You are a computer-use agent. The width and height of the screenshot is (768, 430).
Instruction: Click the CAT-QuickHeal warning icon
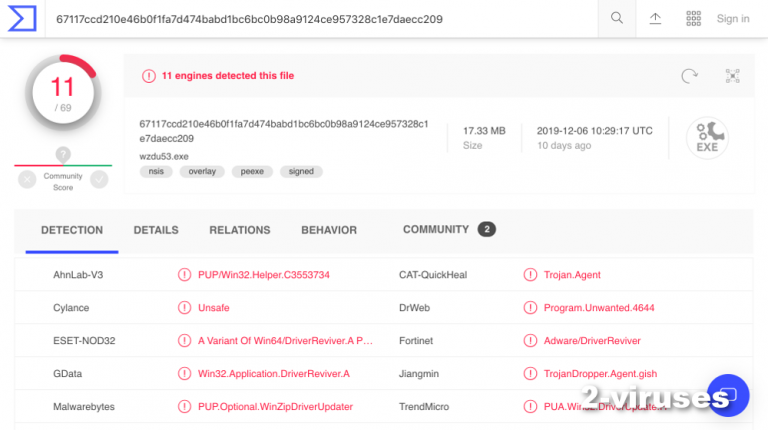pyautogui.click(x=530, y=275)
